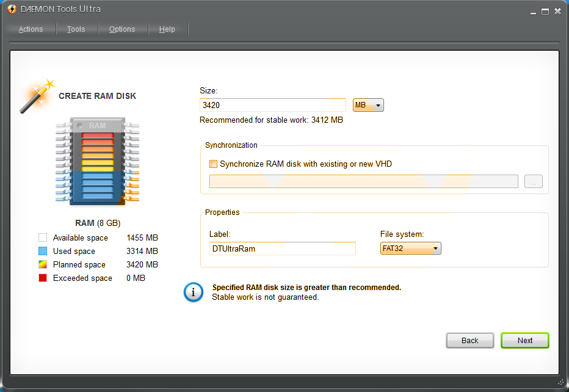Click the RAM module illustration
This screenshot has width=569, height=392.
click(x=97, y=162)
